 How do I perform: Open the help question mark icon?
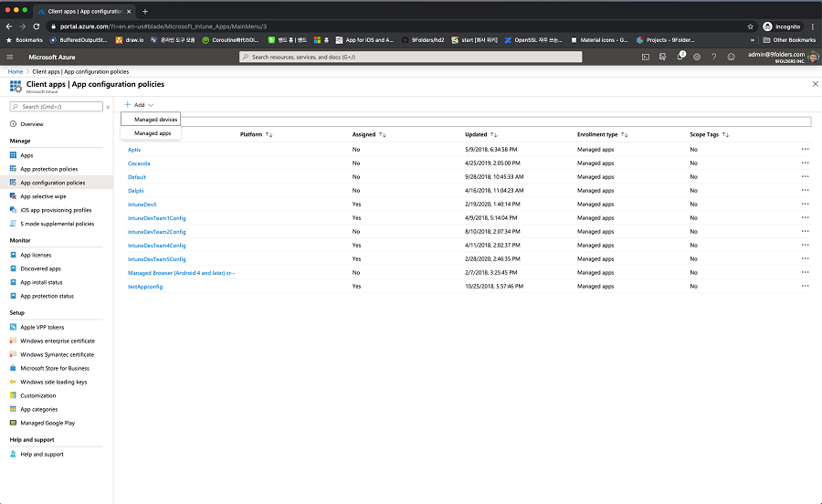click(x=713, y=58)
